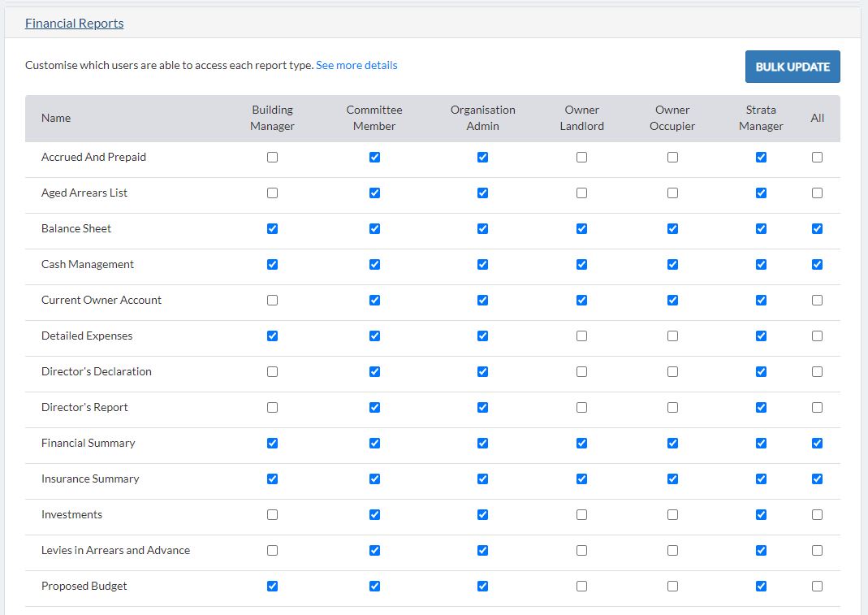868x615 pixels.
Task: Click the BULK UPDATE button
Action: click(792, 67)
